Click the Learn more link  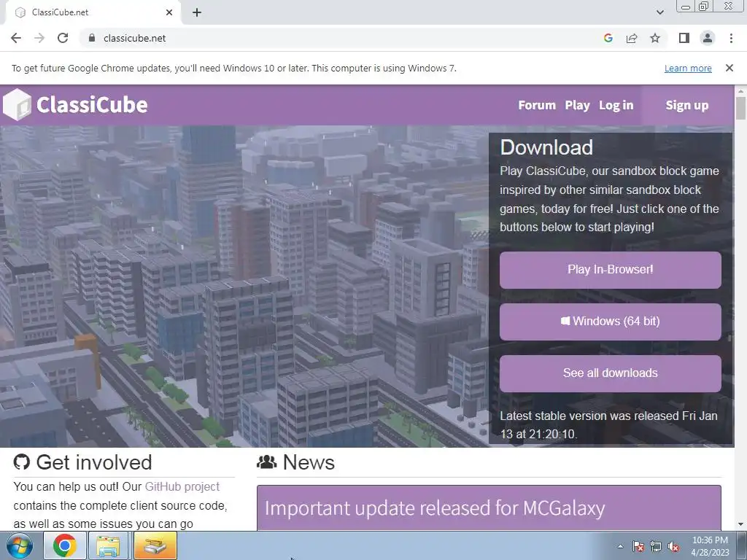[688, 68]
